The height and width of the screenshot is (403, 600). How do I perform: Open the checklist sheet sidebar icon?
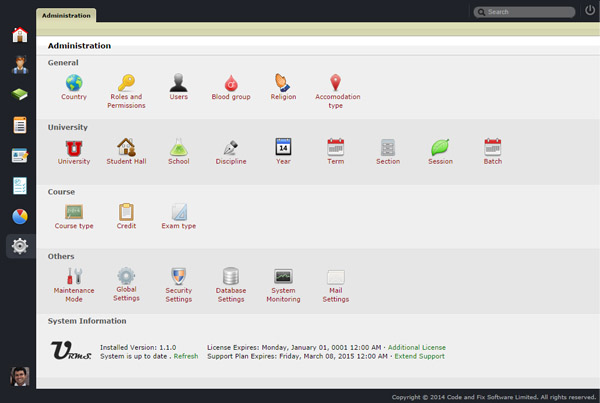pos(20,186)
